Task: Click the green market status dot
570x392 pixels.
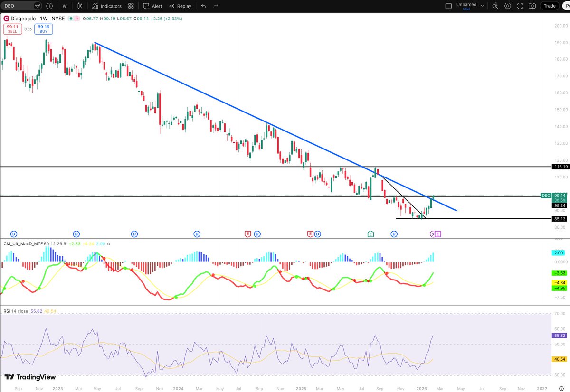Action: click(x=71, y=19)
